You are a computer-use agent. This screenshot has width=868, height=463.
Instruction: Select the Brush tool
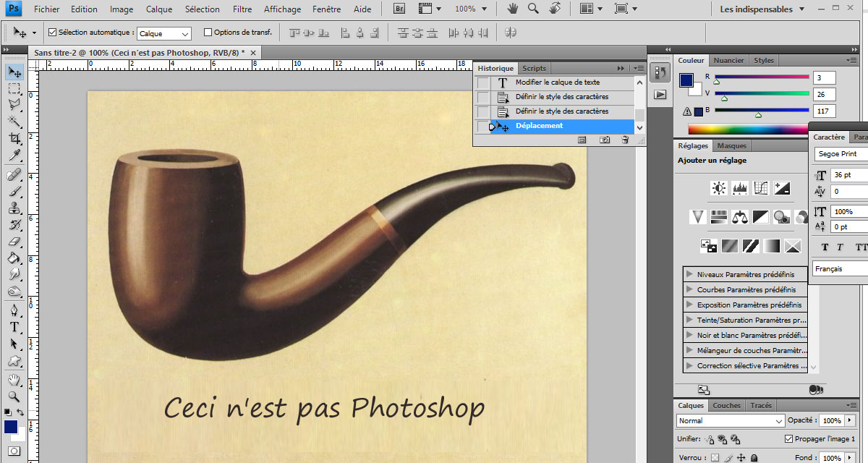click(x=14, y=192)
